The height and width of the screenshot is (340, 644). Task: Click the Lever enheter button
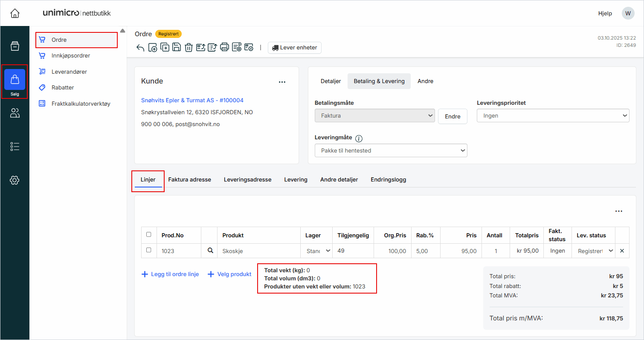294,48
